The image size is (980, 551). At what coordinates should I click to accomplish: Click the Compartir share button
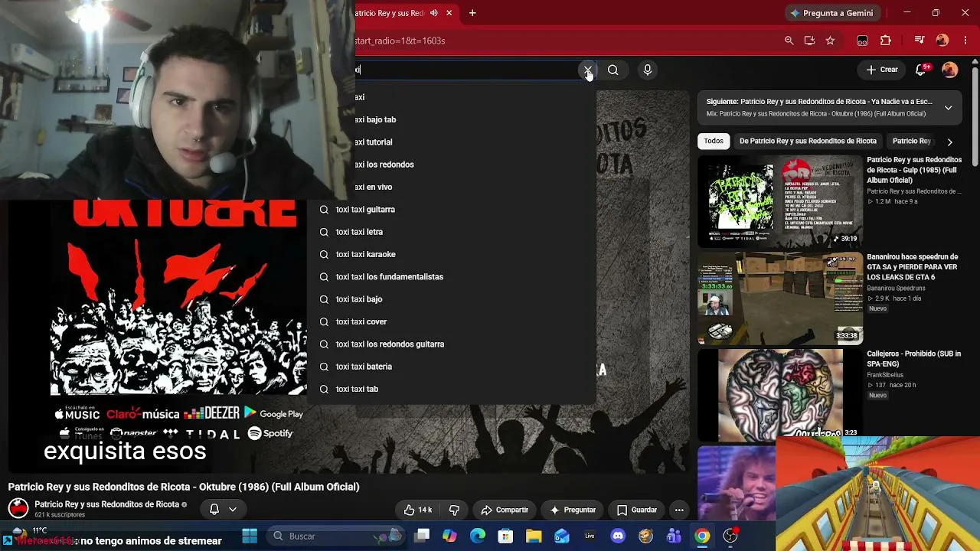[x=505, y=510]
